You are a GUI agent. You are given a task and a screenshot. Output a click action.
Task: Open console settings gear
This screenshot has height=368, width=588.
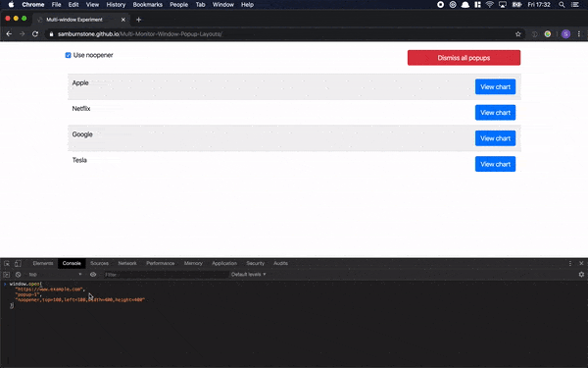(x=581, y=275)
